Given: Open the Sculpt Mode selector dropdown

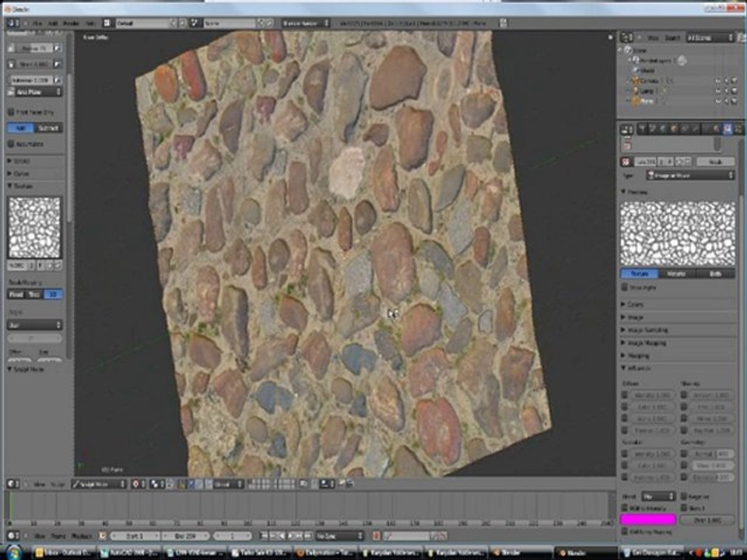Looking at the screenshot, I should [99, 484].
